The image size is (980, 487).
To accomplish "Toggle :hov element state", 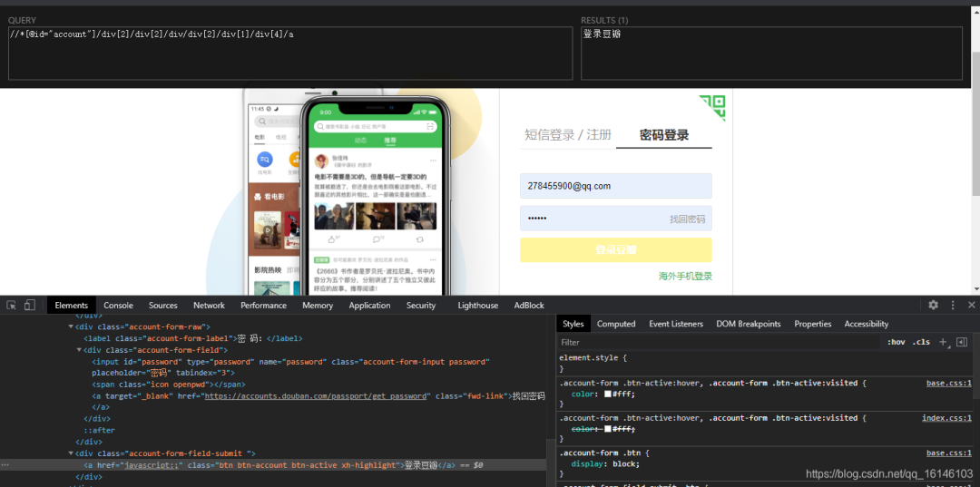I will (896, 342).
